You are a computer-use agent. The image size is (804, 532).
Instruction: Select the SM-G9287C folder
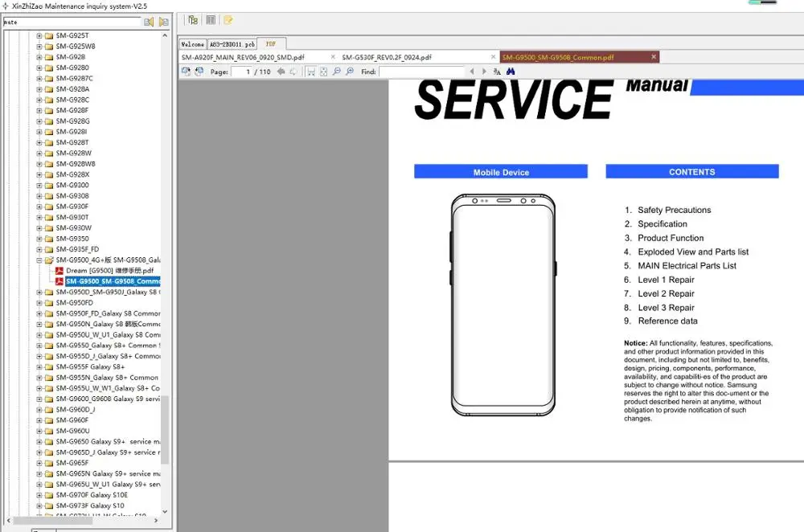(x=74, y=79)
